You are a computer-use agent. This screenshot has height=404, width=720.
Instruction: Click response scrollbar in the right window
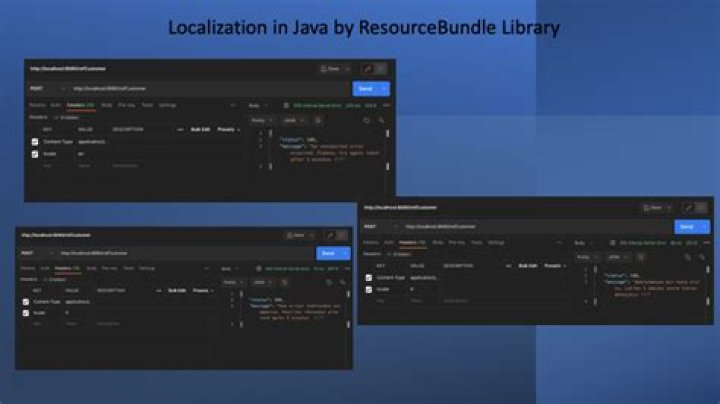coord(708,286)
